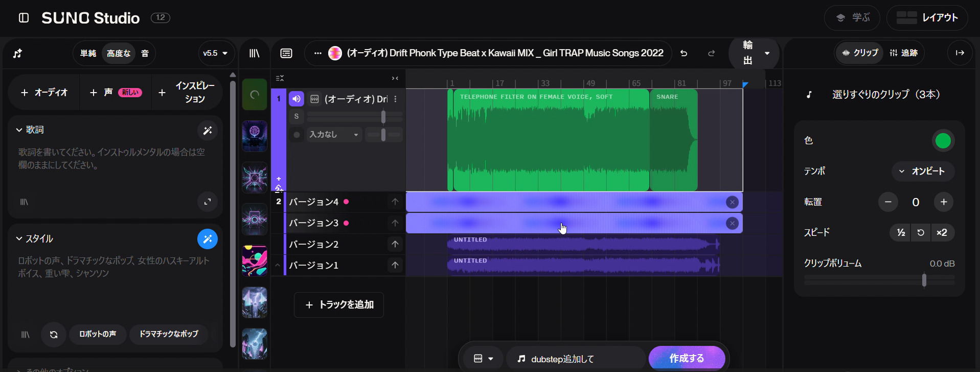Open インスピレーション option
The image size is (980, 372).
point(187,93)
